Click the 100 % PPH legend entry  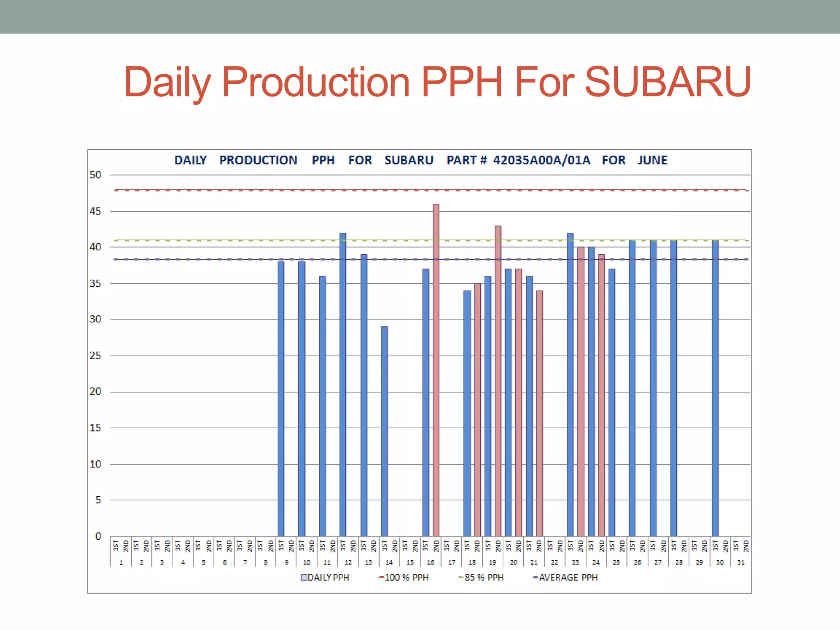[403, 577]
